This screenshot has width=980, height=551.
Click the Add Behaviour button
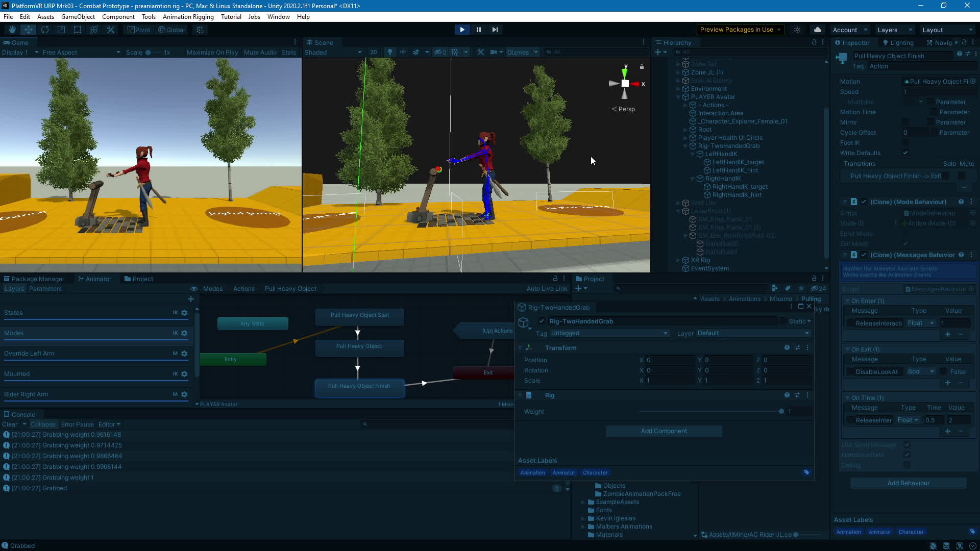[x=908, y=483]
